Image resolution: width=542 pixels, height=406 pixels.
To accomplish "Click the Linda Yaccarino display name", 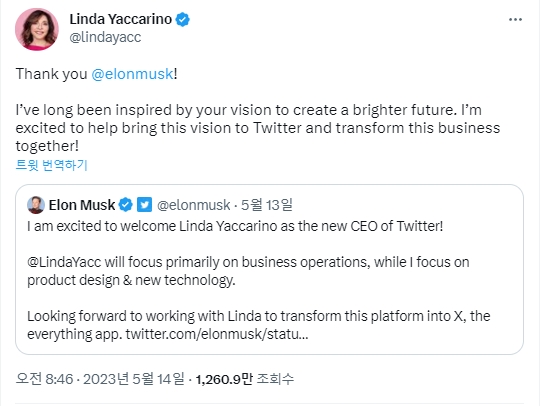I will [x=121, y=19].
